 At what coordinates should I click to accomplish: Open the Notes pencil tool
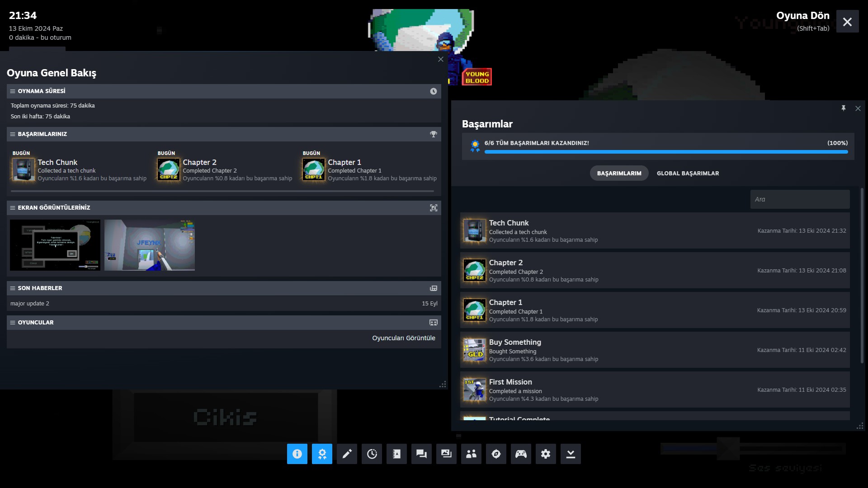[x=347, y=454]
